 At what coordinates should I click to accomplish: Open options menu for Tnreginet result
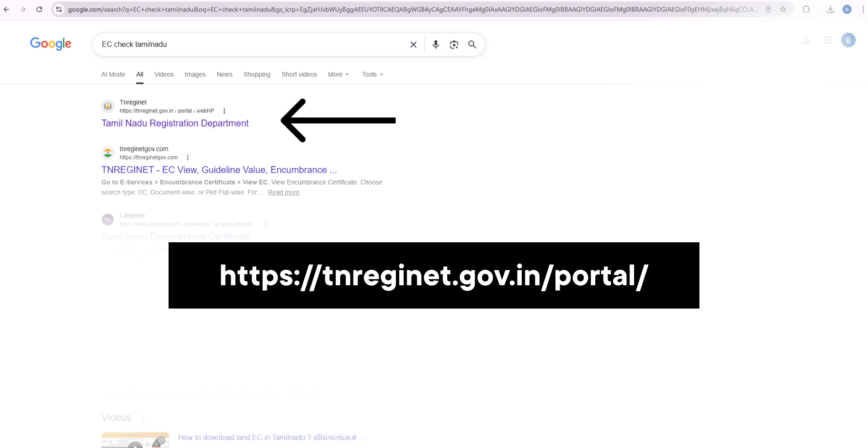(224, 111)
